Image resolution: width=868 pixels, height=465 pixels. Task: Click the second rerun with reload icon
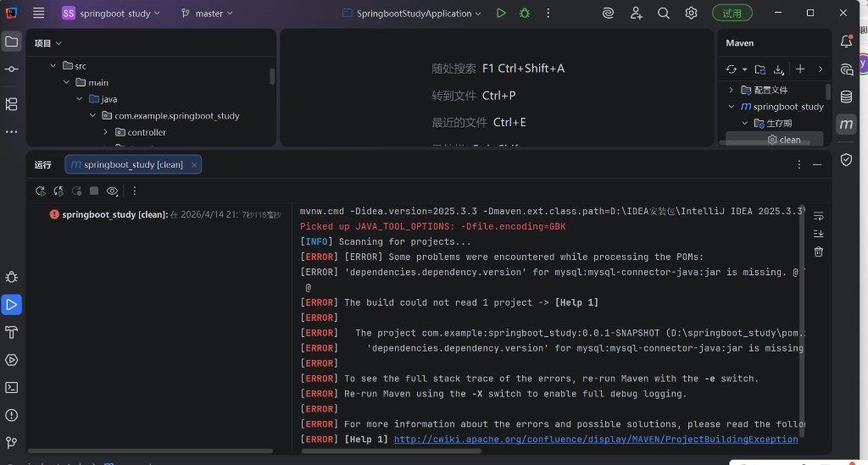[x=58, y=191]
